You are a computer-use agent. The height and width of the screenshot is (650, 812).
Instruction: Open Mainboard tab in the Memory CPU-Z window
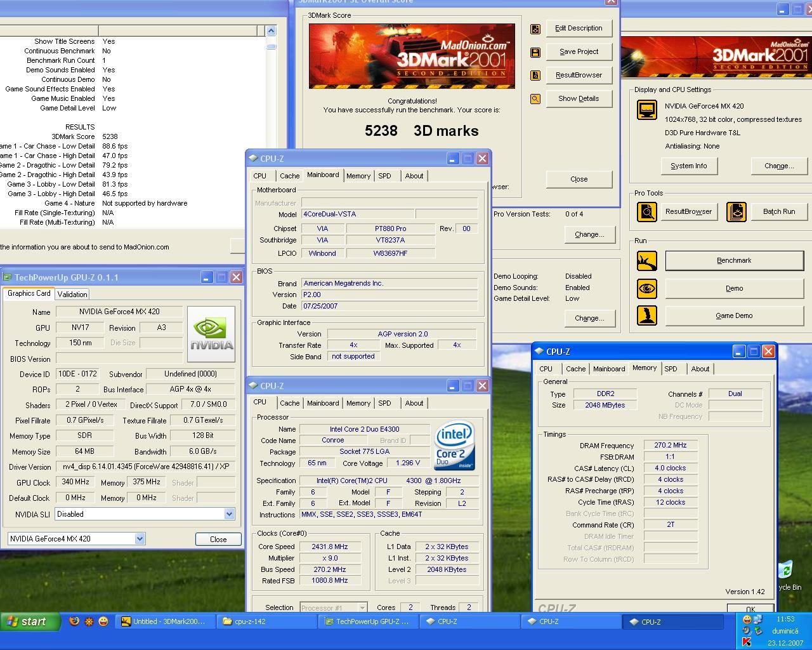609,369
